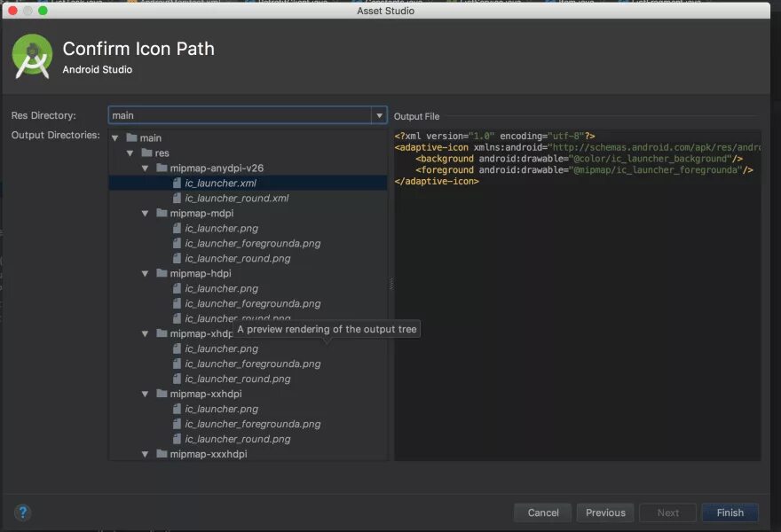The image size is (781, 532).
Task: Collapse the mipmap-xhdpi folder
Action: click(x=145, y=334)
